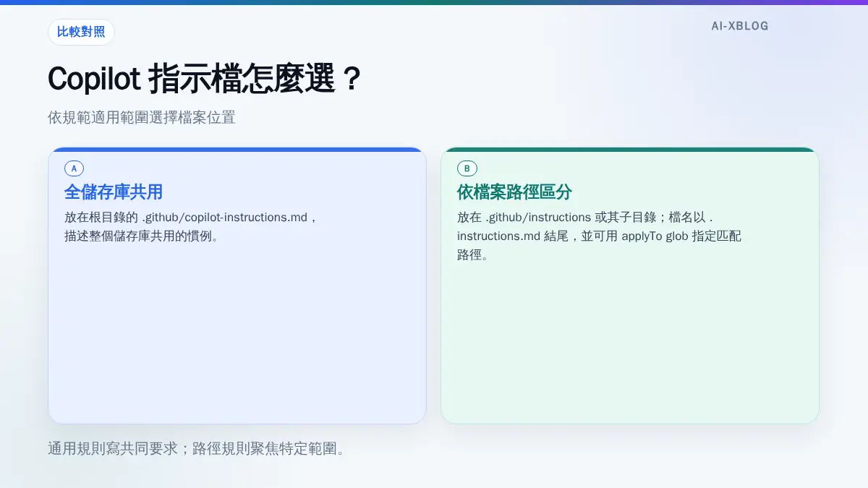Select the title Copilot 指示檔怎麼選？

[205, 79]
